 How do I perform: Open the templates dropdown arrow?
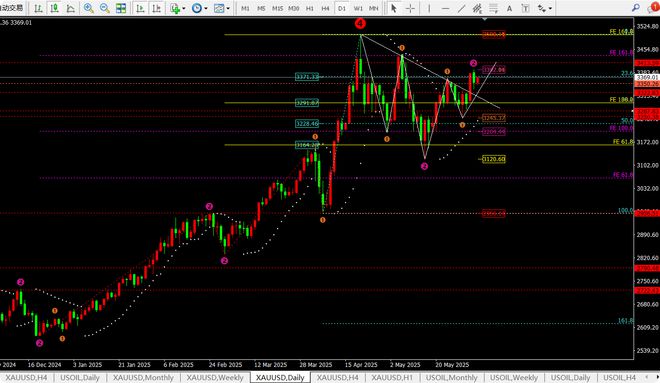[228, 8]
